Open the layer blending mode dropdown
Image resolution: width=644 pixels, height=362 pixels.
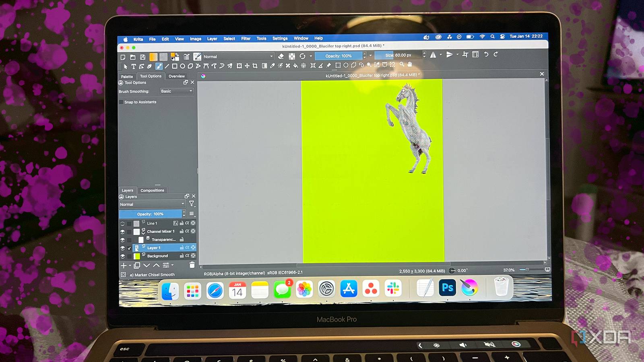(x=152, y=204)
